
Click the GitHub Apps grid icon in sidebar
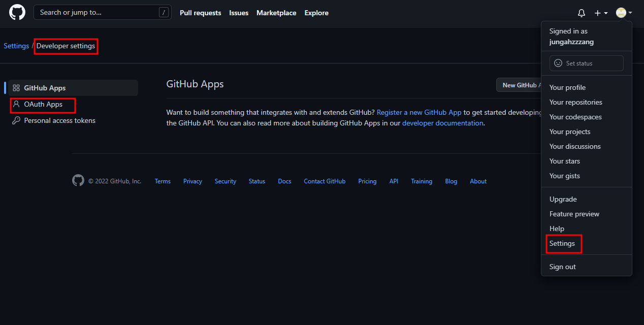16,88
